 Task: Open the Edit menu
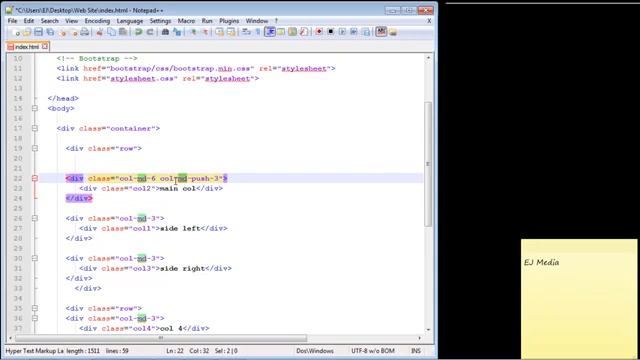click(x=29, y=21)
